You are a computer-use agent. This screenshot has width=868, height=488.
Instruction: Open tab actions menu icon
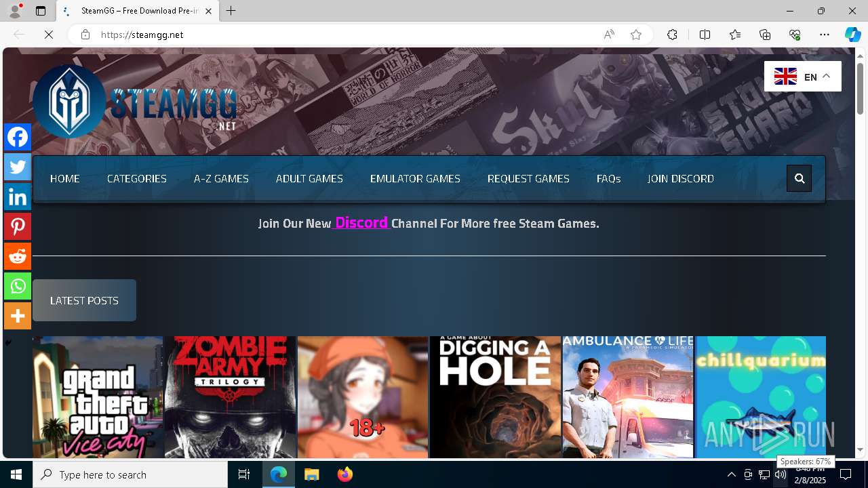pyautogui.click(x=41, y=11)
